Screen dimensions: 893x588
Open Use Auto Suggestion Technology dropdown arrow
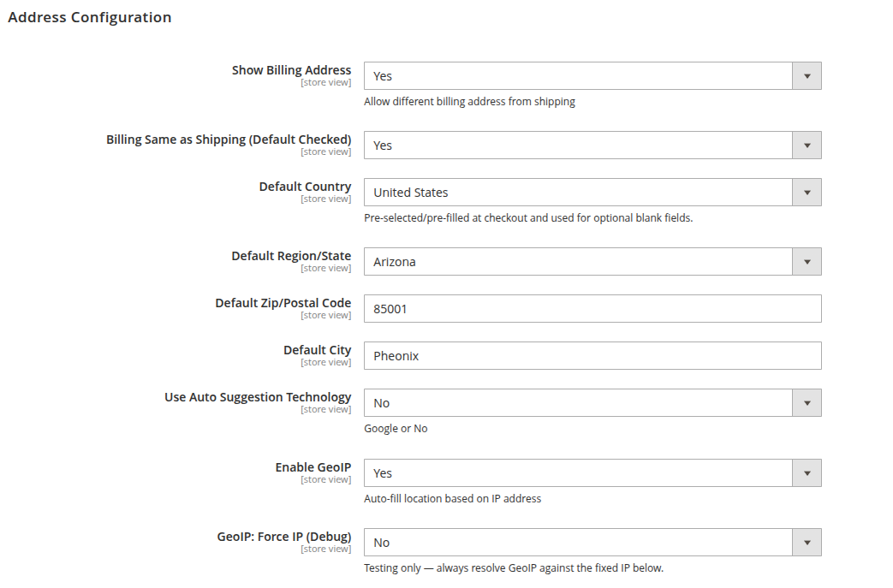pyautogui.click(x=807, y=403)
